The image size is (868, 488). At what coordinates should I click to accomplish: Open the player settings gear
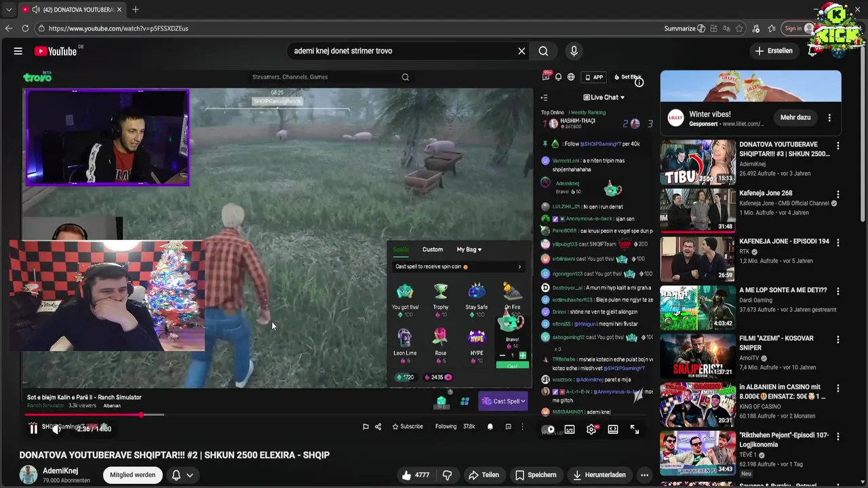(591, 429)
